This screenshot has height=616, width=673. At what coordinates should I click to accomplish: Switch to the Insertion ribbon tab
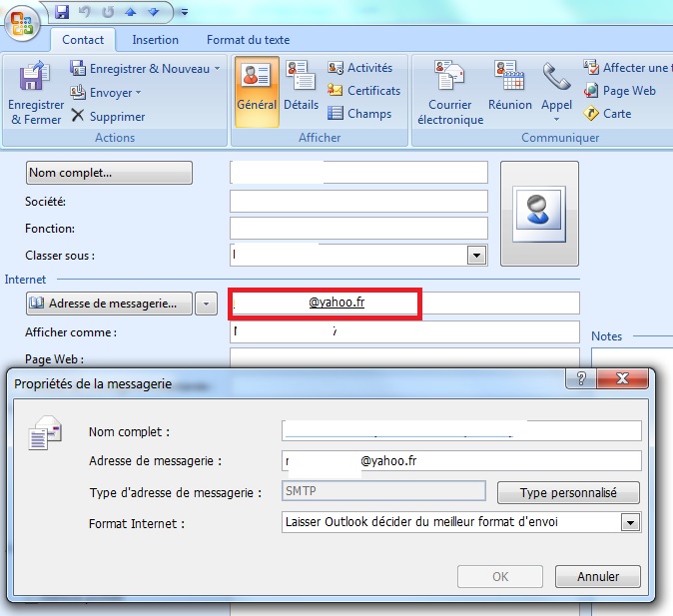tap(155, 40)
